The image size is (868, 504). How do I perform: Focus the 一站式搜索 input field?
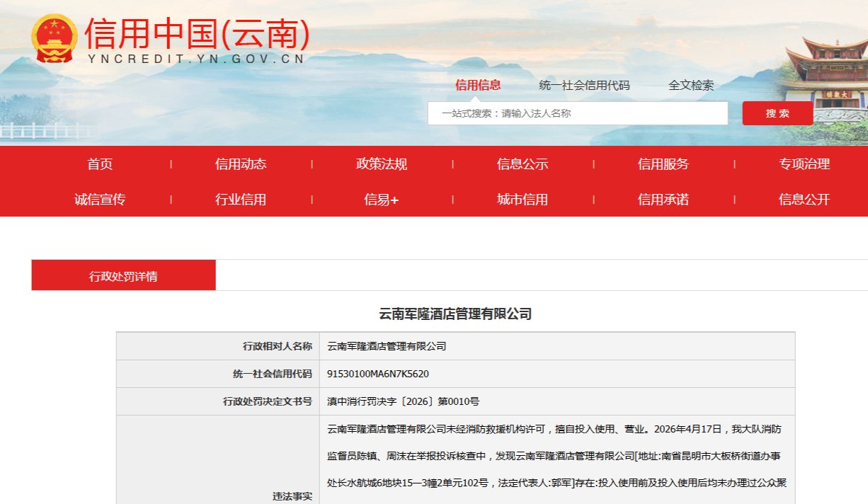578,113
